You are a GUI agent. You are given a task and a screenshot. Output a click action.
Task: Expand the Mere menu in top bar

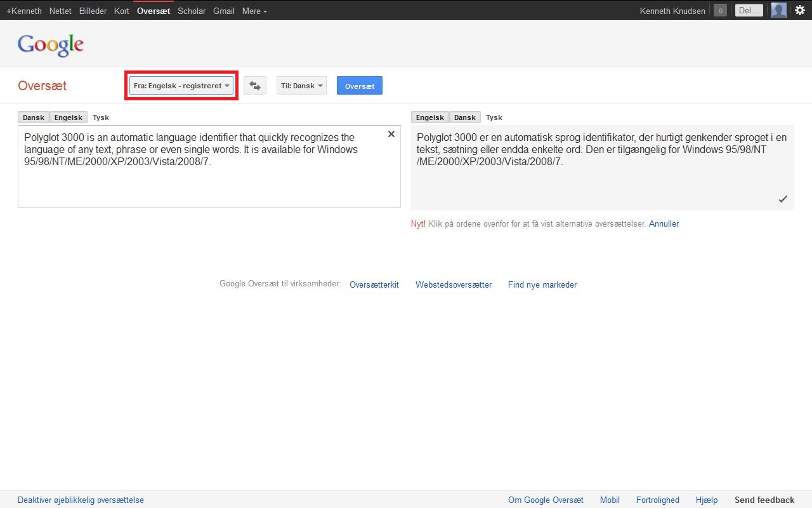(254, 11)
